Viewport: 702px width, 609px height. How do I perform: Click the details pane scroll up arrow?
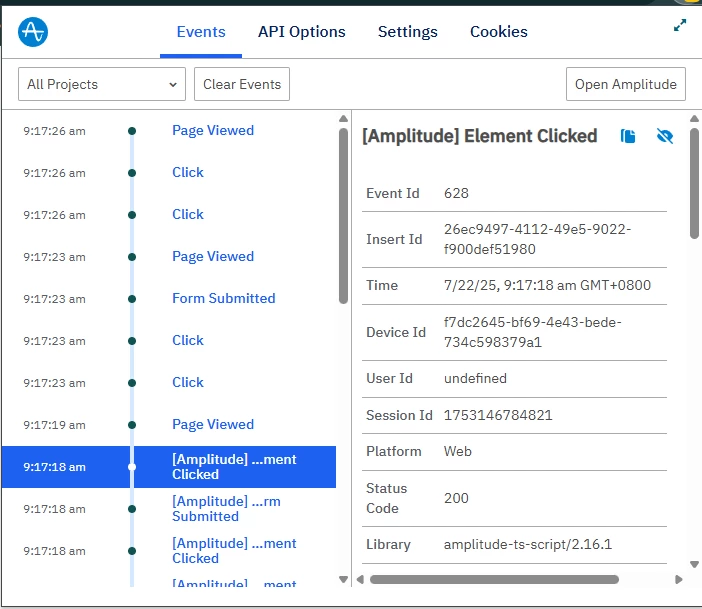pos(694,119)
